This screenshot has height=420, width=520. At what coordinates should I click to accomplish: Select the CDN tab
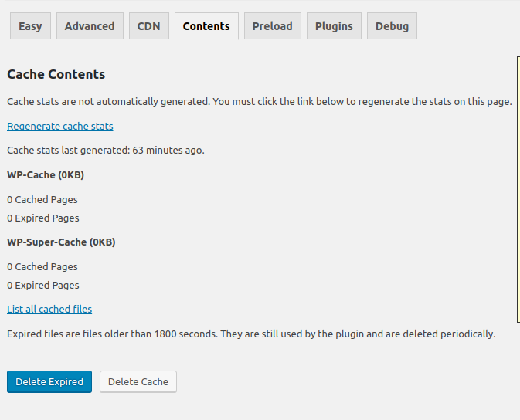tap(148, 25)
